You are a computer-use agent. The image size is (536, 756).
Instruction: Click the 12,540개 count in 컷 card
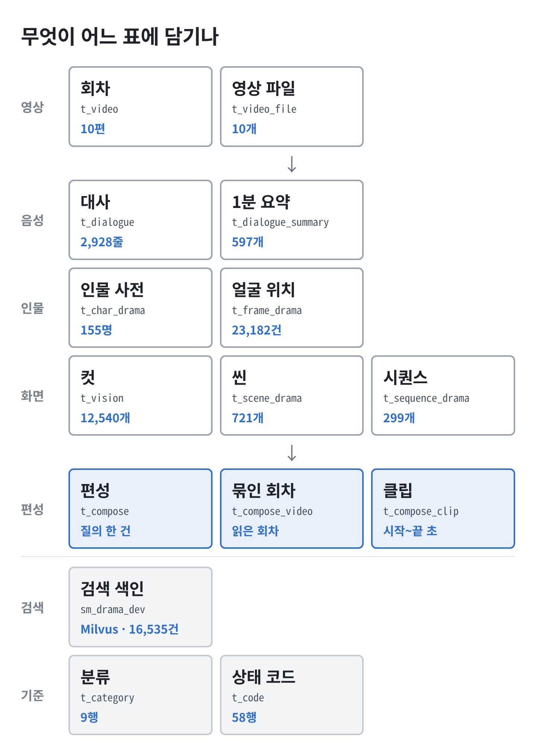point(105,418)
